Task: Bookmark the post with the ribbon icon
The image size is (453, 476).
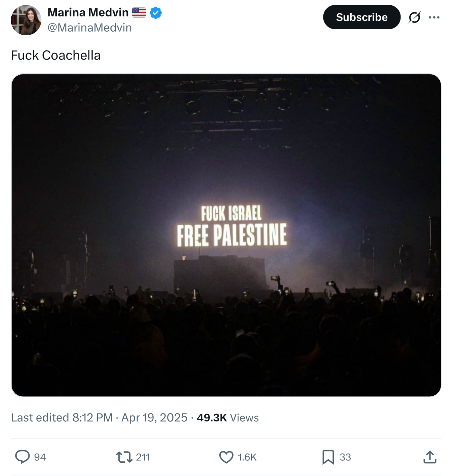Action: (328, 457)
